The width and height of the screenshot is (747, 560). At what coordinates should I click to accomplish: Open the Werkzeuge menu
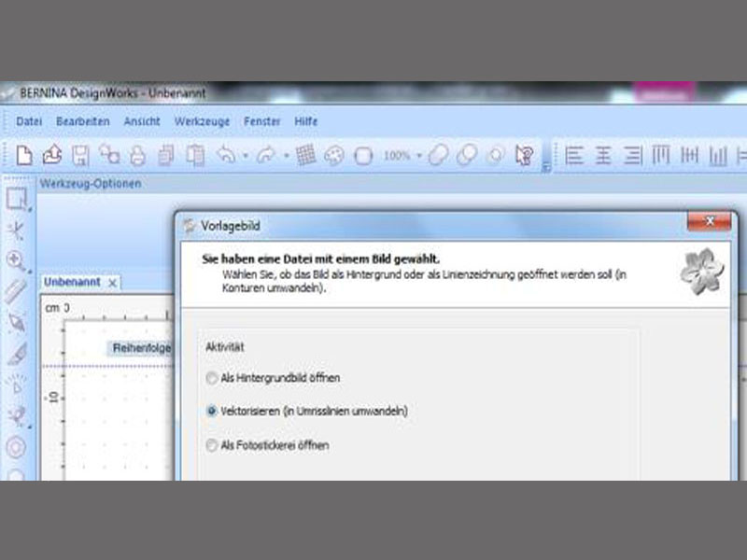pos(202,121)
